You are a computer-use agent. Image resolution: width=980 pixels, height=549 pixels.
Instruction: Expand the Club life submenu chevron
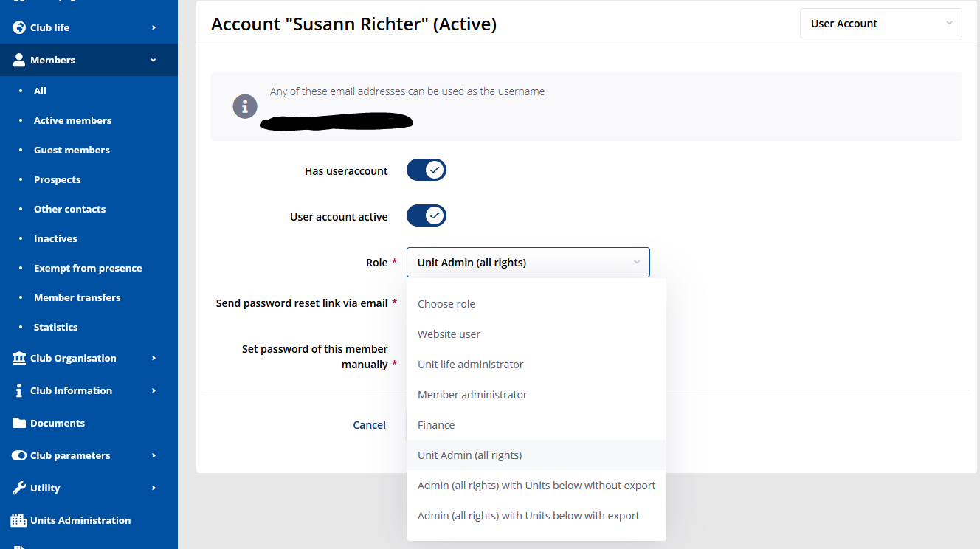pos(153,27)
